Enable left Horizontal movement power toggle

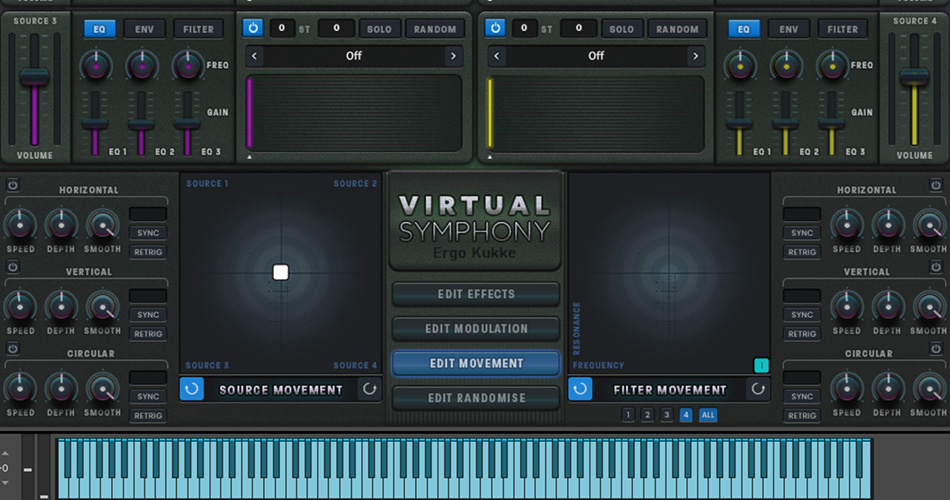pos(13,185)
